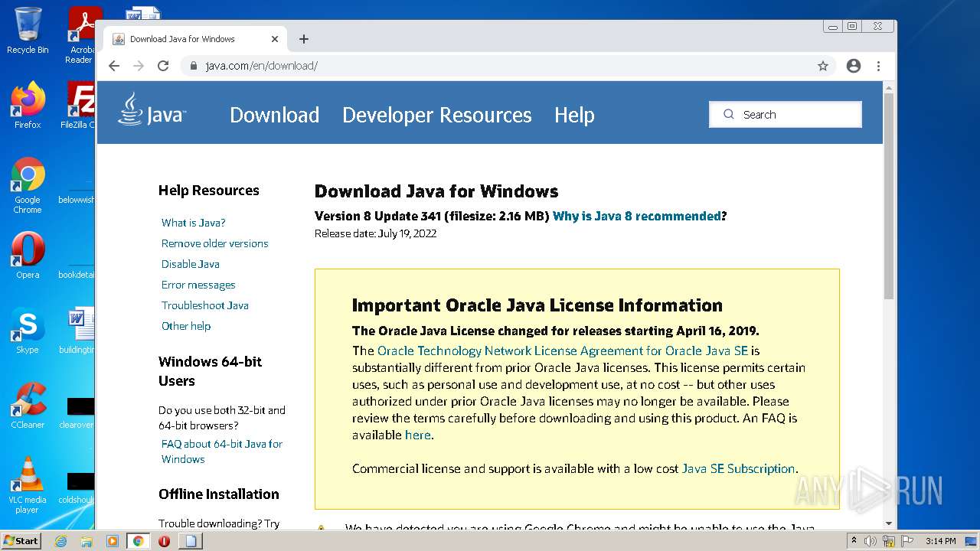
Task: Open Troubleshoot Java link
Action: tap(204, 305)
